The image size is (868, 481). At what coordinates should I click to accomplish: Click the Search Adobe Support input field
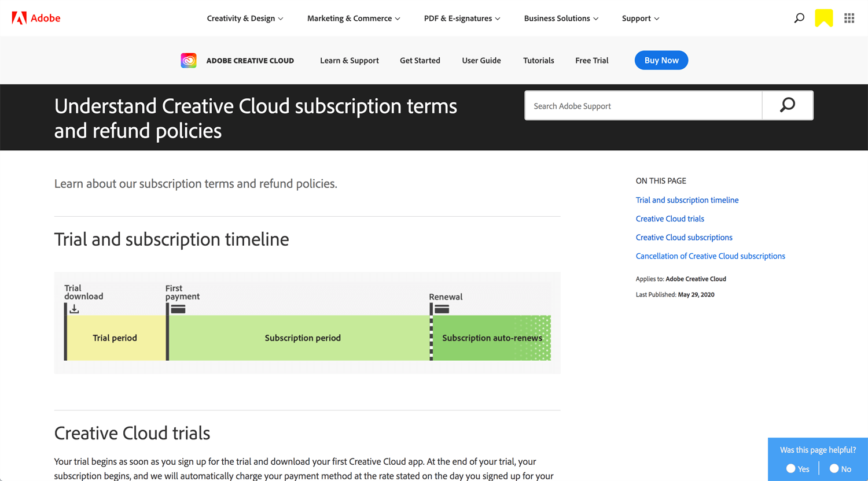pyautogui.click(x=643, y=105)
